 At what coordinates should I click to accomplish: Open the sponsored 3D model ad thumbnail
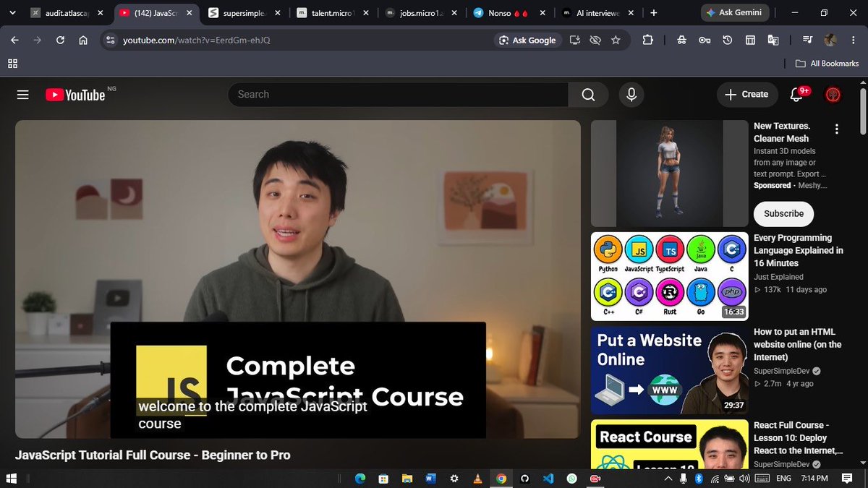[x=670, y=174]
